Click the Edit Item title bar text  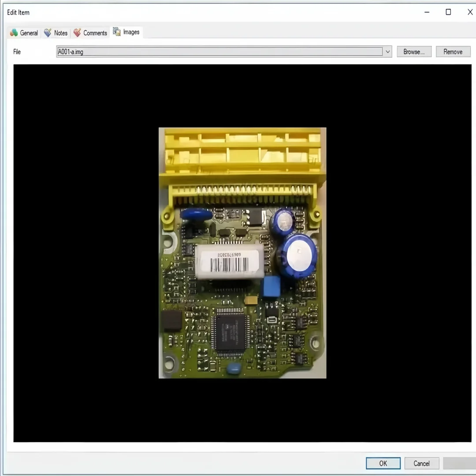tap(18, 12)
